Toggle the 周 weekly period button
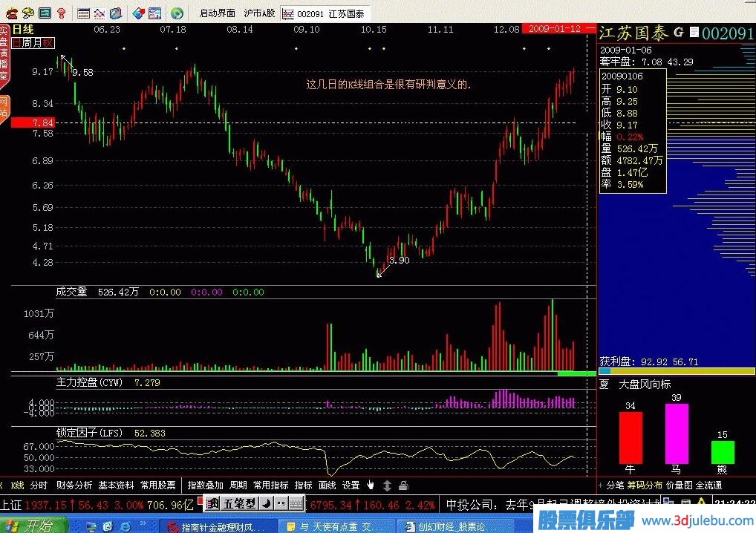 [26, 43]
